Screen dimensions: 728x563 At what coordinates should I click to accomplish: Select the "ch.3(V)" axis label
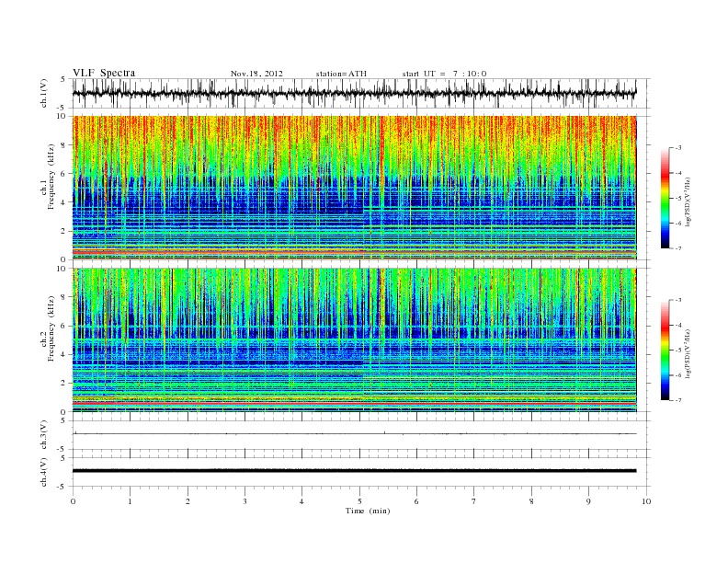pos(44,435)
